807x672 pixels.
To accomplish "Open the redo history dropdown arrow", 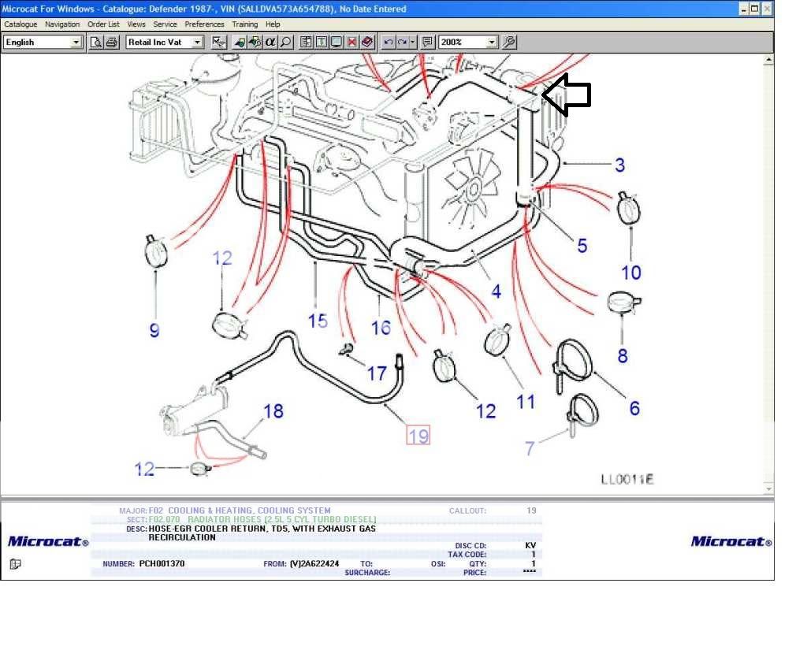I will pyautogui.click(x=413, y=43).
